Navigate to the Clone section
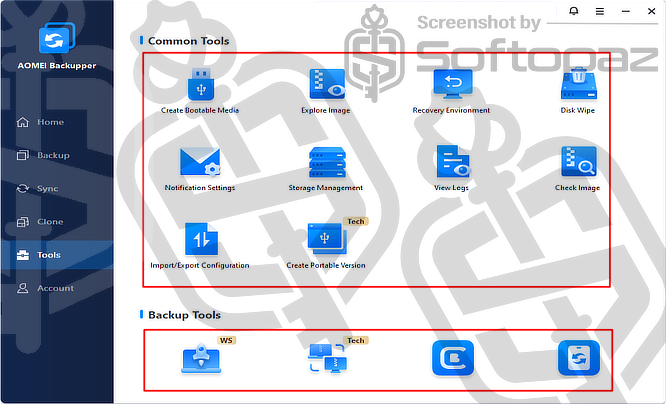 tap(50, 222)
